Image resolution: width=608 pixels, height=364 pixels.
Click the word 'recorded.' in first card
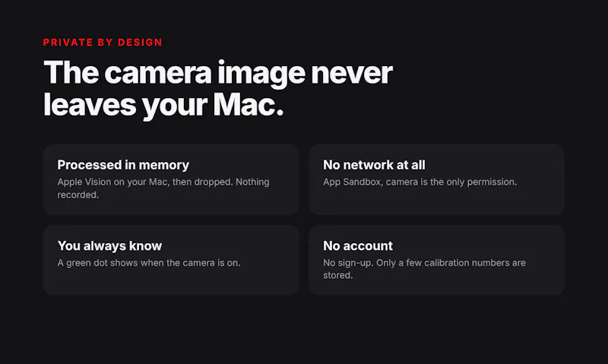tap(78, 195)
